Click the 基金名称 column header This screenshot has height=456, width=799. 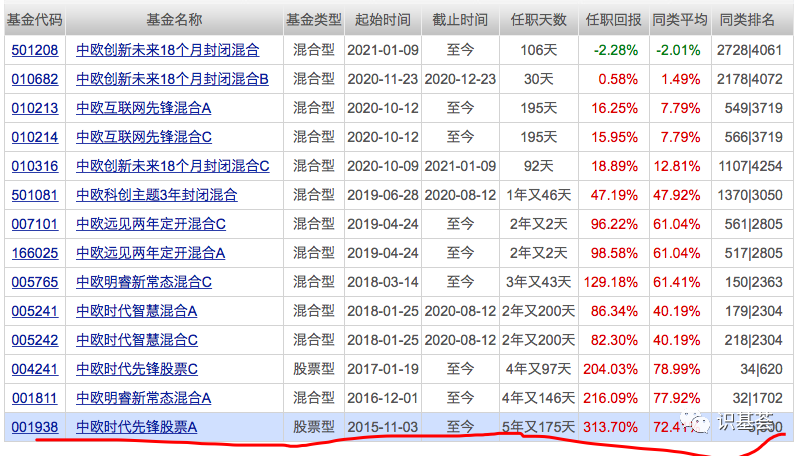coord(174,20)
